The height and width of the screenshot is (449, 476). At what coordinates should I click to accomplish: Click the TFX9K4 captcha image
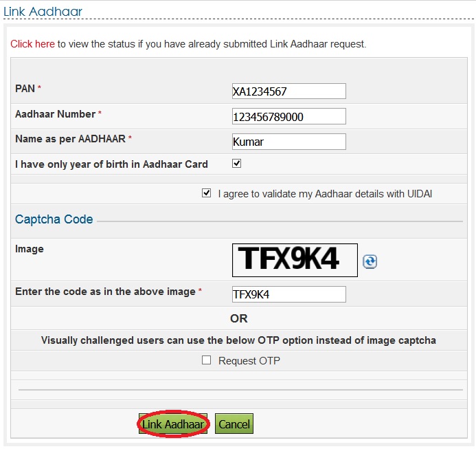(295, 260)
